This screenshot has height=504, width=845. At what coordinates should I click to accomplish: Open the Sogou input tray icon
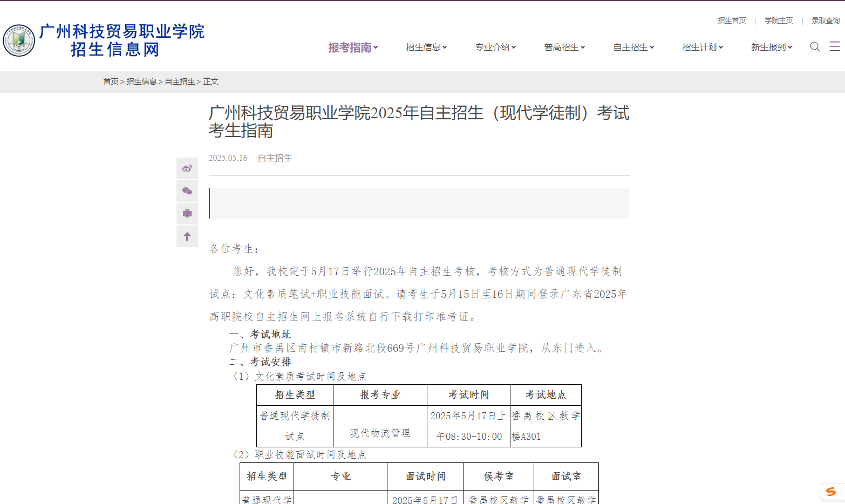[x=830, y=492]
